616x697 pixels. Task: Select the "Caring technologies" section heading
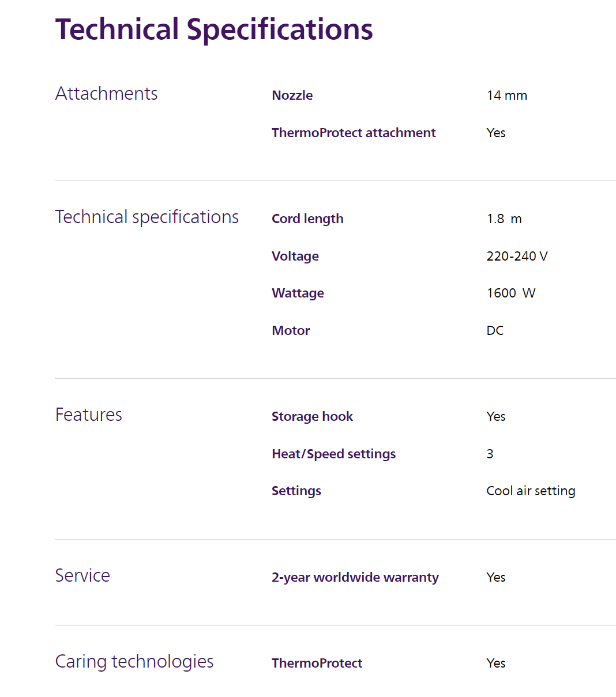pyautogui.click(x=134, y=661)
